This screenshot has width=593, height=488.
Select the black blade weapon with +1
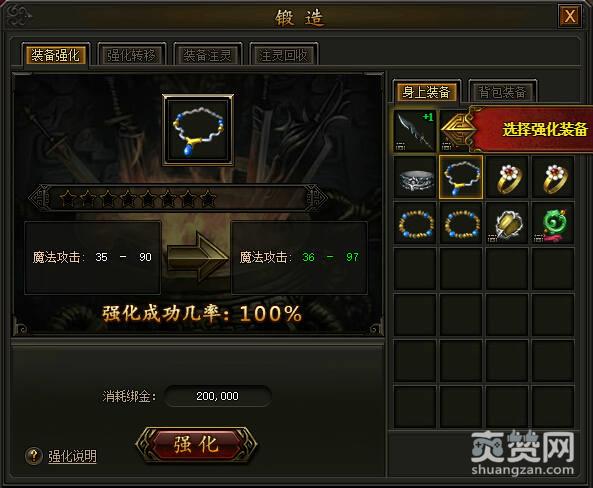(415, 131)
